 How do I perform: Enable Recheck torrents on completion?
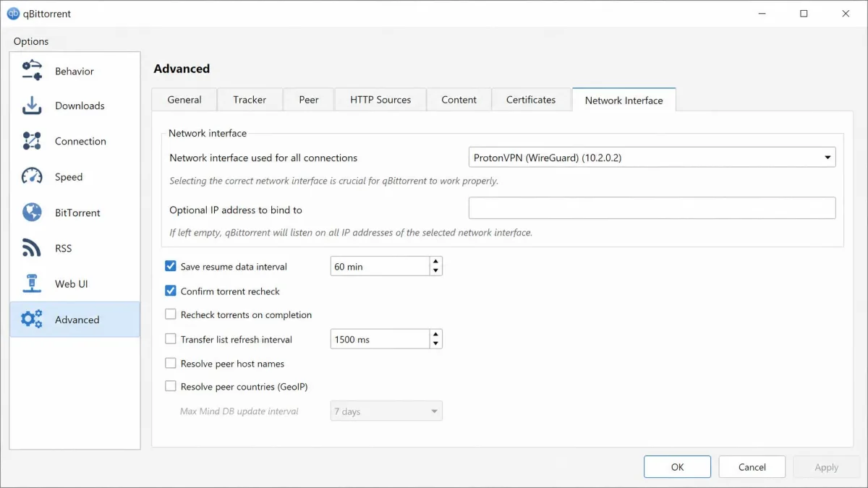[171, 314]
